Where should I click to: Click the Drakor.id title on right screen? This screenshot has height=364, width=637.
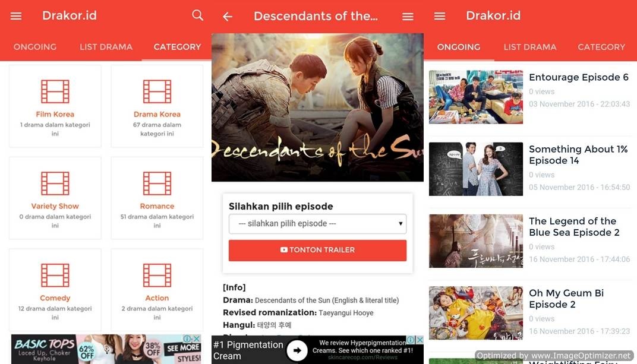click(493, 15)
